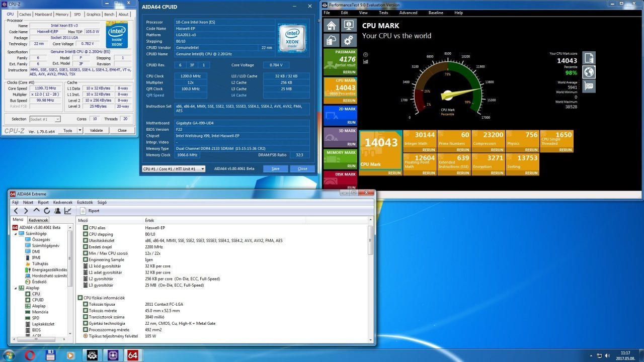Open the media player taskbar icon
The width and height of the screenshot is (644, 362).
(x=70, y=355)
